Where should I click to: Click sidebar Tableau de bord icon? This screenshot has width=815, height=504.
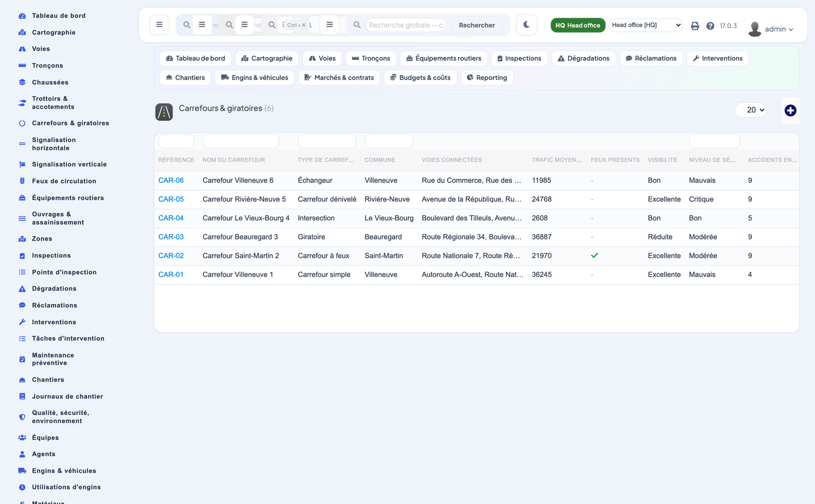(22, 16)
